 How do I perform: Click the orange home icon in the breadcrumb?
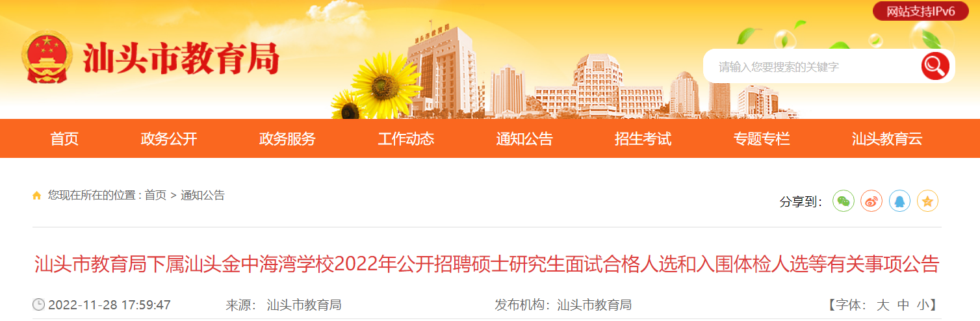(37, 196)
